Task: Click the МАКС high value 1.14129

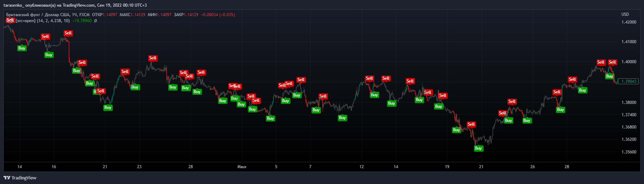Action: [x=138, y=15]
